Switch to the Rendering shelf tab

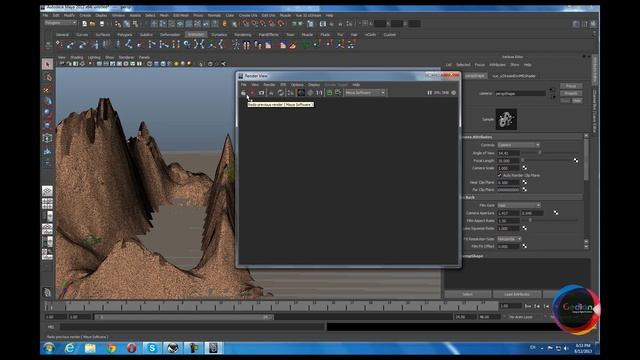242,35
